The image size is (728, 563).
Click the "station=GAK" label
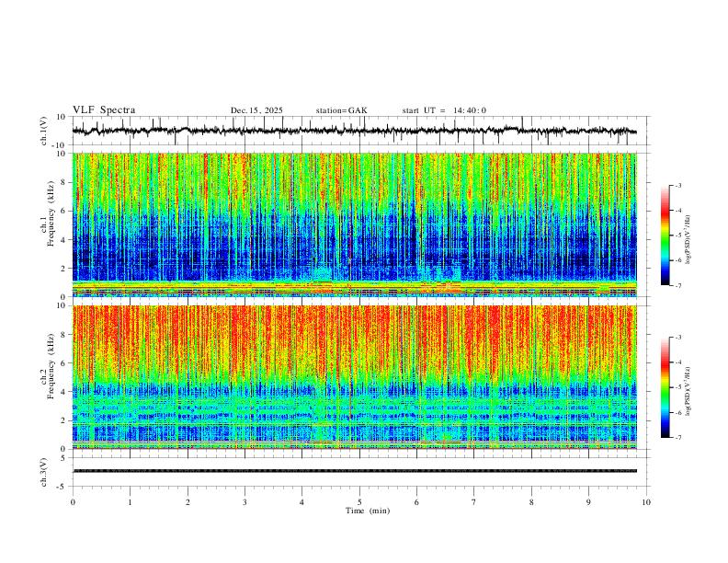click(x=342, y=110)
